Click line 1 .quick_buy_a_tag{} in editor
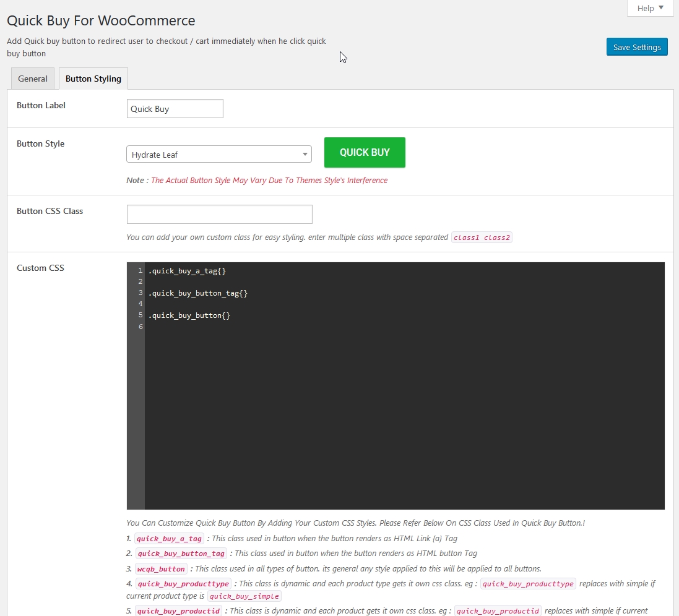Viewport: 679px width, 616px height. click(187, 271)
